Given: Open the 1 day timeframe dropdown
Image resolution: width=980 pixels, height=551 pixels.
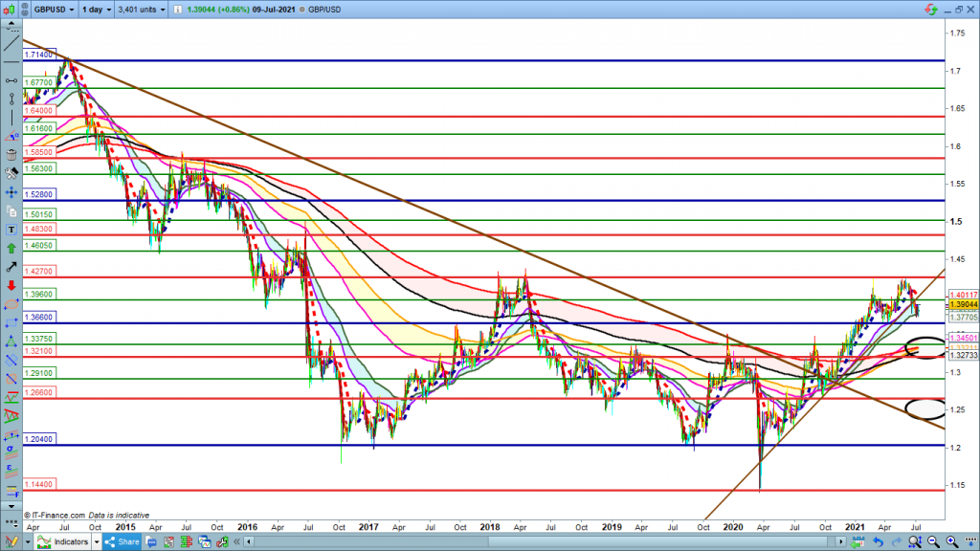Looking at the screenshot, I should pos(95,9).
